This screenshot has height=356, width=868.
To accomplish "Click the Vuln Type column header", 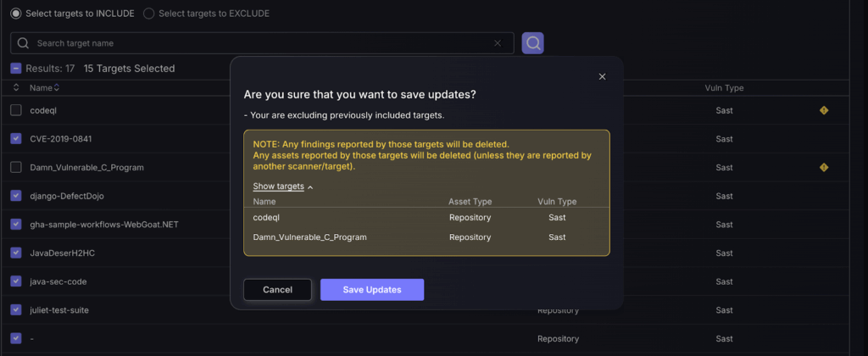I will coord(724,88).
